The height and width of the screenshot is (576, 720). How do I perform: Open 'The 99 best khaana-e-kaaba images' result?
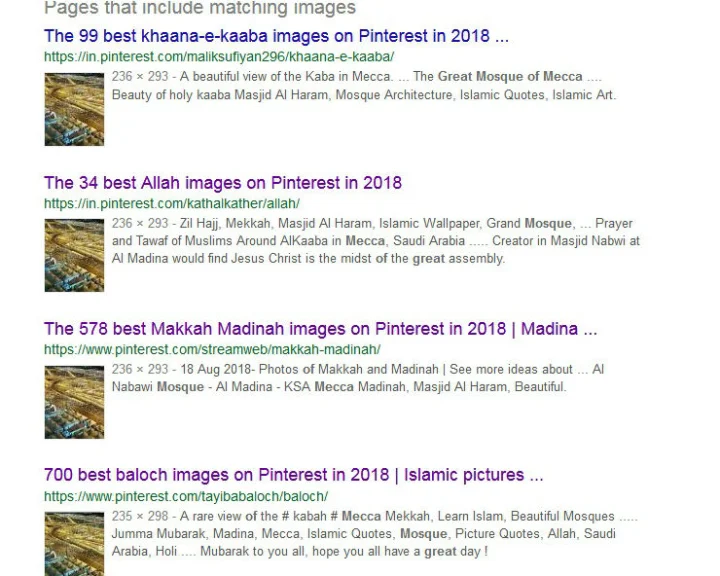pyautogui.click(x=276, y=36)
